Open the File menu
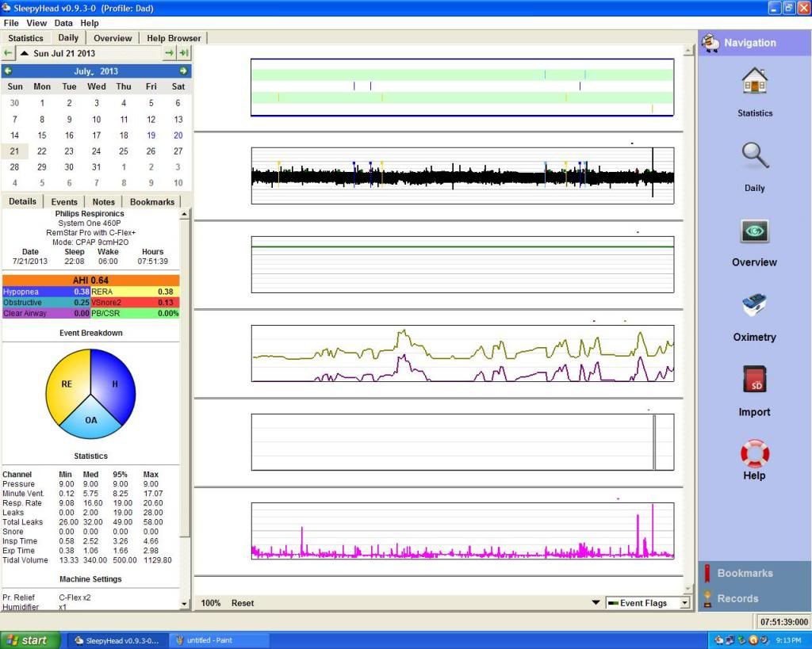Viewport: 812px width, 649px height. click(x=11, y=23)
